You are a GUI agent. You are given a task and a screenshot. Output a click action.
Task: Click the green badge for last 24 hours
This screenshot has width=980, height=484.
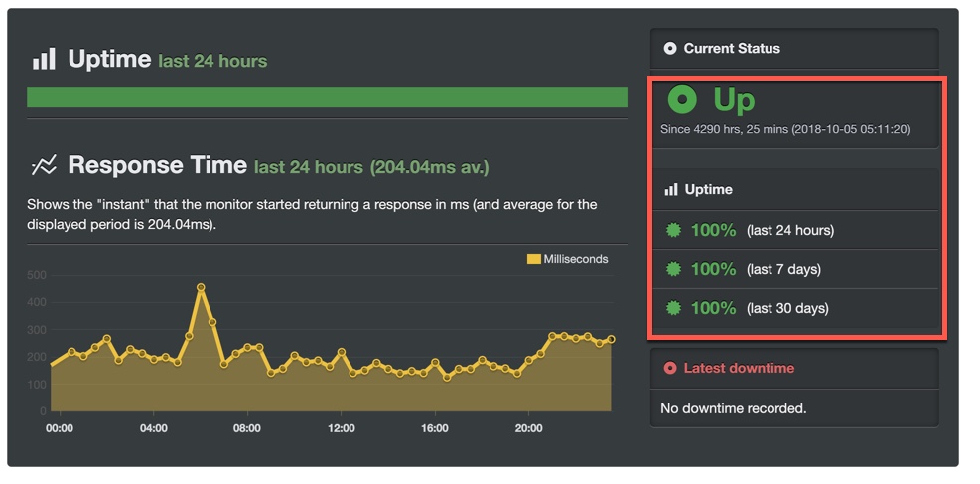click(x=673, y=231)
